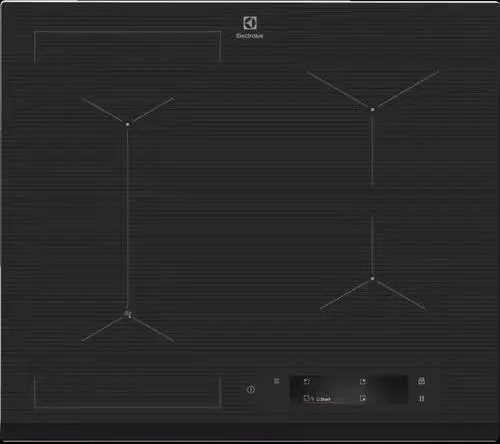
Task: Open the menu icon with three lines
Action: [276, 381]
